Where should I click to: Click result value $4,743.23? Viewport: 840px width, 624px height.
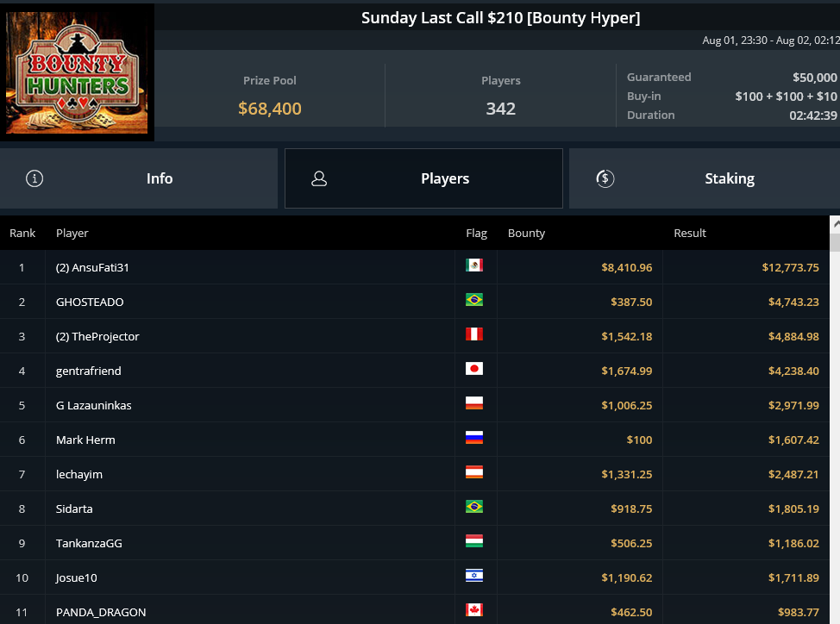tap(794, 302)
